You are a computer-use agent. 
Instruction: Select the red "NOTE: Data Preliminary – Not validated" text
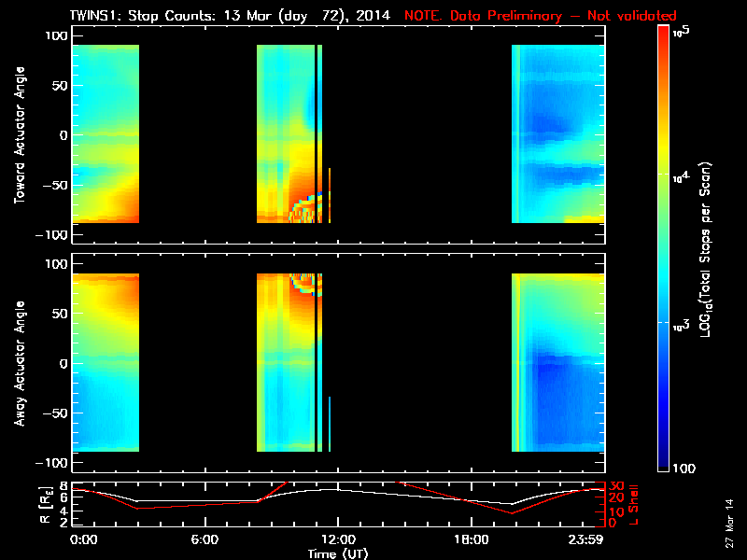pyautogui.click(x=541, y=16)
